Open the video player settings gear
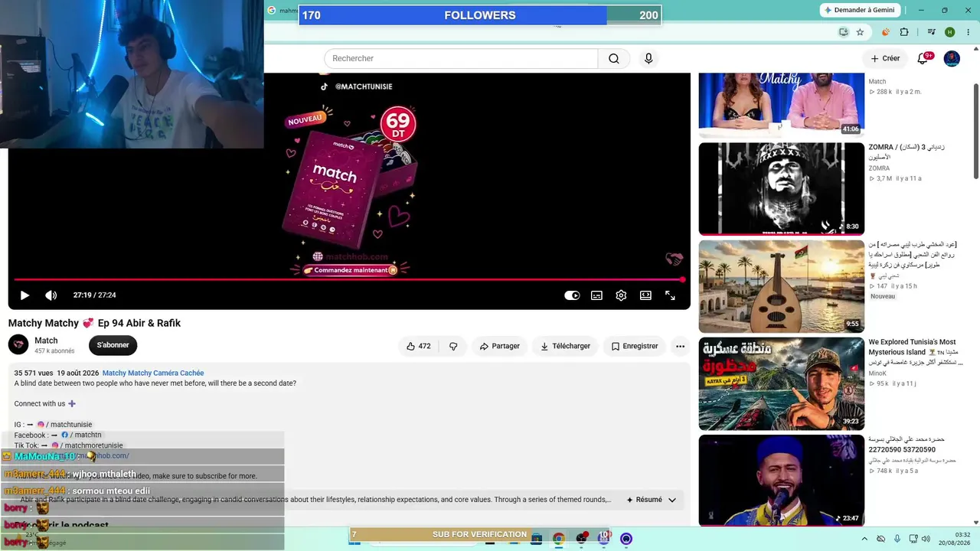The image size is (980, 551). (x=621, y=295)
